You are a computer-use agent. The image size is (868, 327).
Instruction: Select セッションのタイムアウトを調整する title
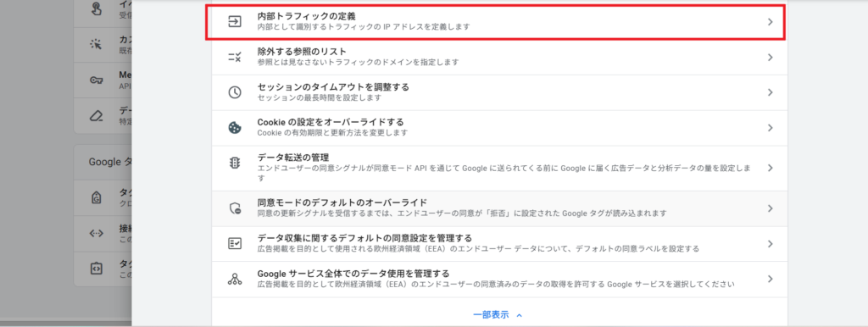click(x=333, y=87)
